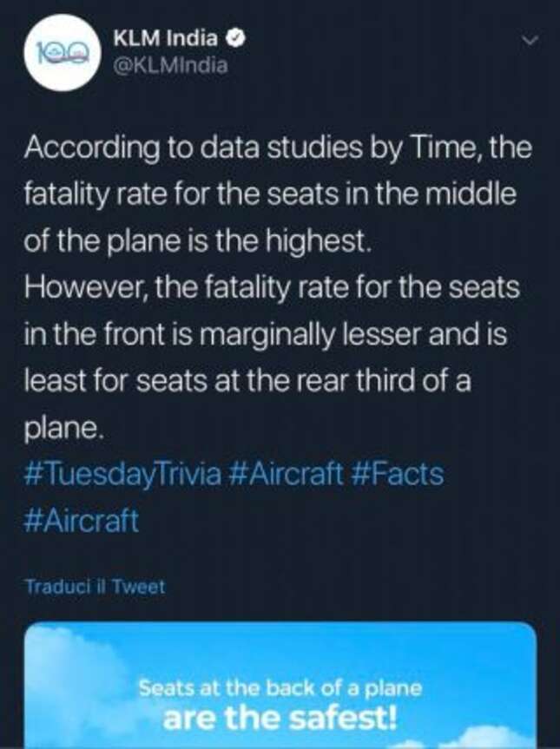Viewport: 560px width, 749px height.
Task: Open the tweet actions menu at top right
Action: pyautogui.click(x=528, y=38)
